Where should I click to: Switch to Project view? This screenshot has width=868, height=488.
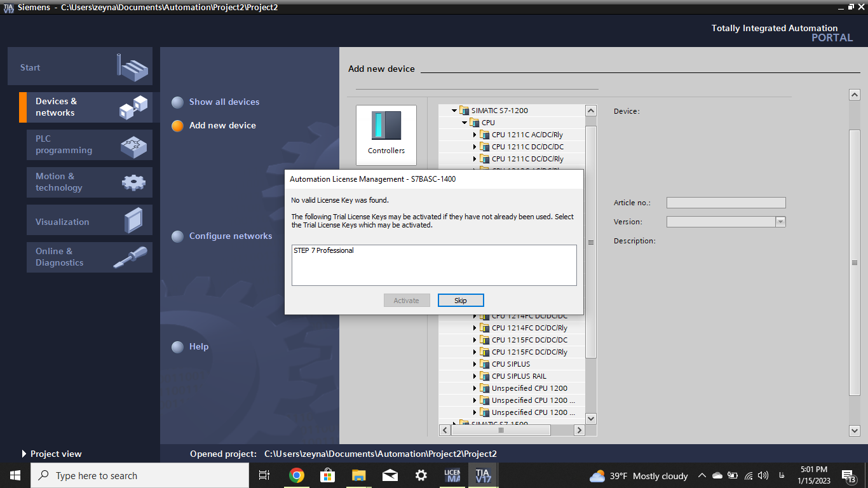click(51, 454)
